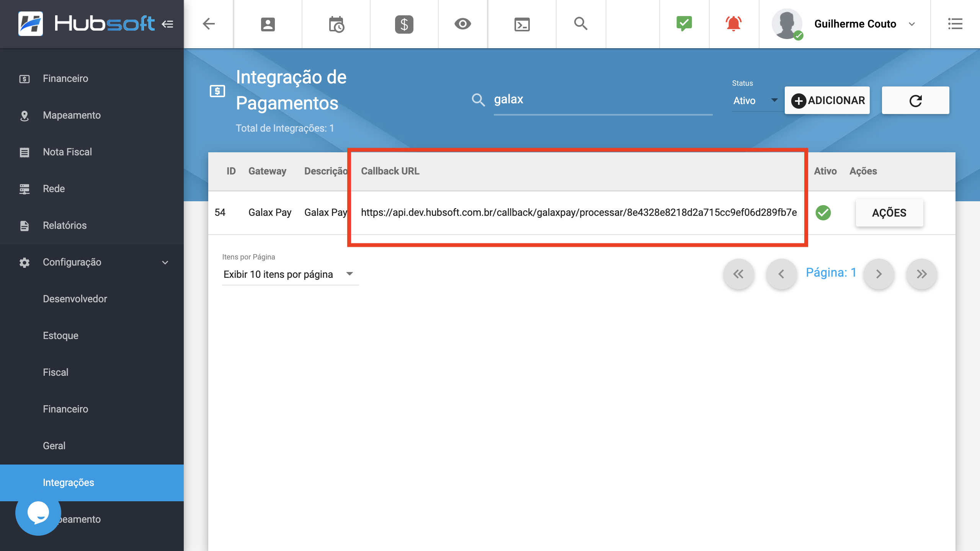Open the global search magnifier icon

click(581, 24)
